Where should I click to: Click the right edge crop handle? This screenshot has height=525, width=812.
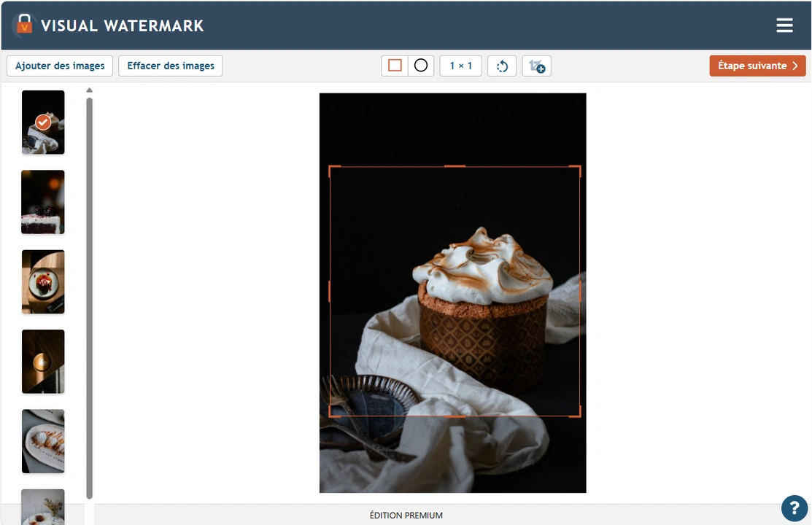(580, 292)
